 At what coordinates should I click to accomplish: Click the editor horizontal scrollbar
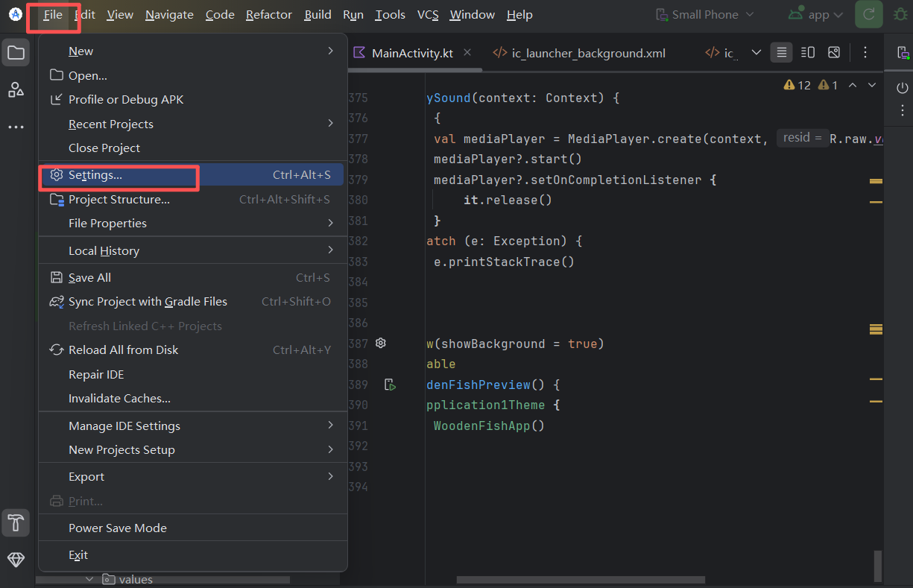click(581, 580)
